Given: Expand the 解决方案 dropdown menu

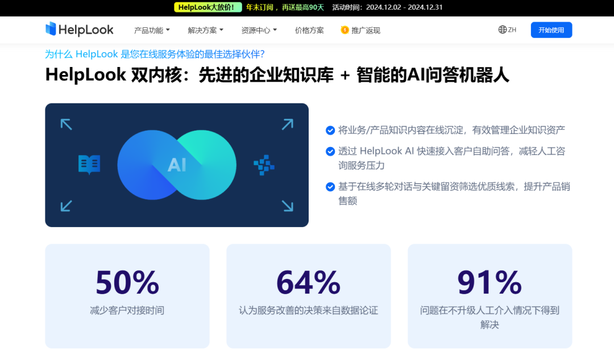Looking at the screenshot, I should pos(205,30).
